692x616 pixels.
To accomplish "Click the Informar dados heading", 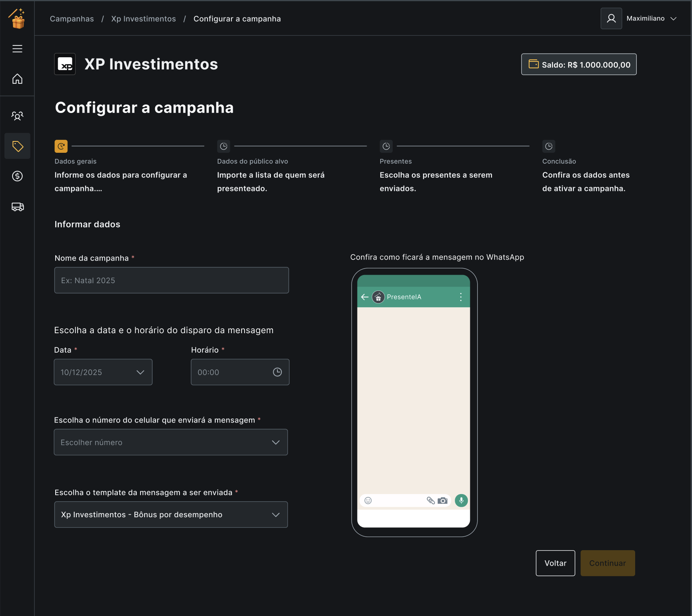I will point(87,224).
